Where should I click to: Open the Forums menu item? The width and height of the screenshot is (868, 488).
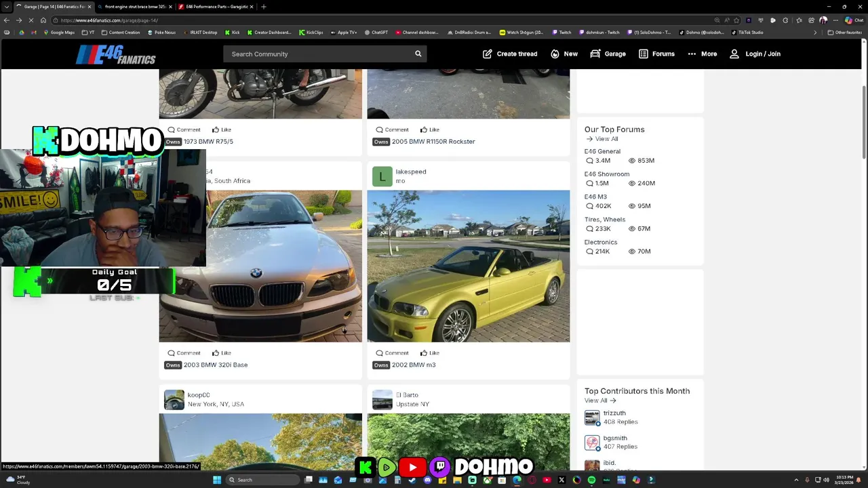tap(656, 54)
